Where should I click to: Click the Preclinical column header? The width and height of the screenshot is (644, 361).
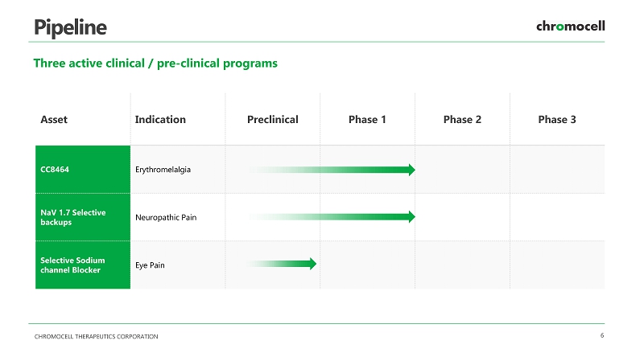click(x=273, y=120)
